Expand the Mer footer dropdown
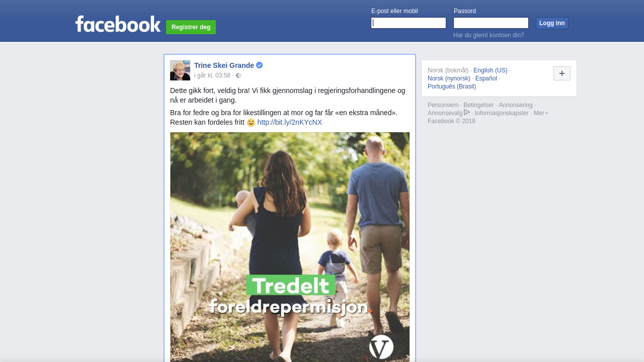This screenshot has height=362, width=644. pos(541,113)
